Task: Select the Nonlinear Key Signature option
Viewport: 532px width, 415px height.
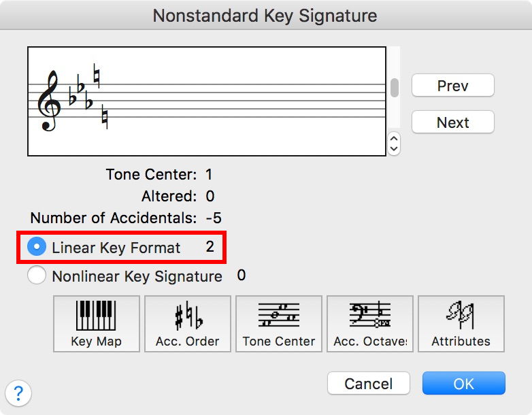Action: (x=37, y=276)
